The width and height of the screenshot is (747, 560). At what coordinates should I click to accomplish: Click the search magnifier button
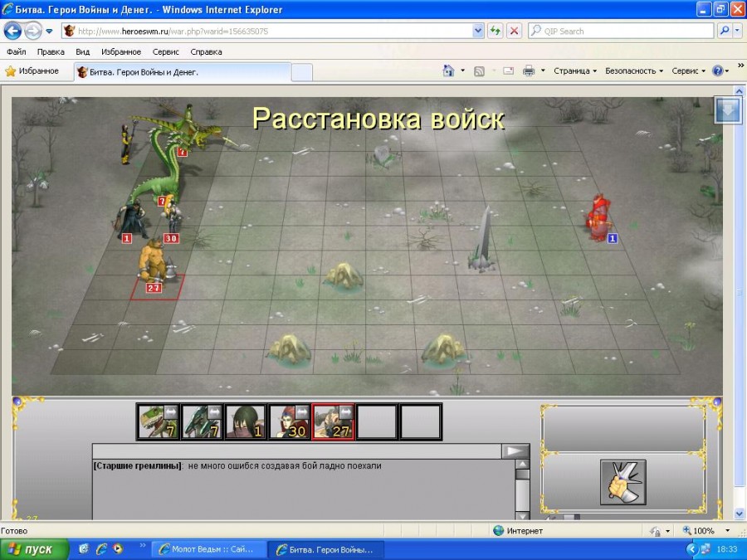click(x=724, y=32)
